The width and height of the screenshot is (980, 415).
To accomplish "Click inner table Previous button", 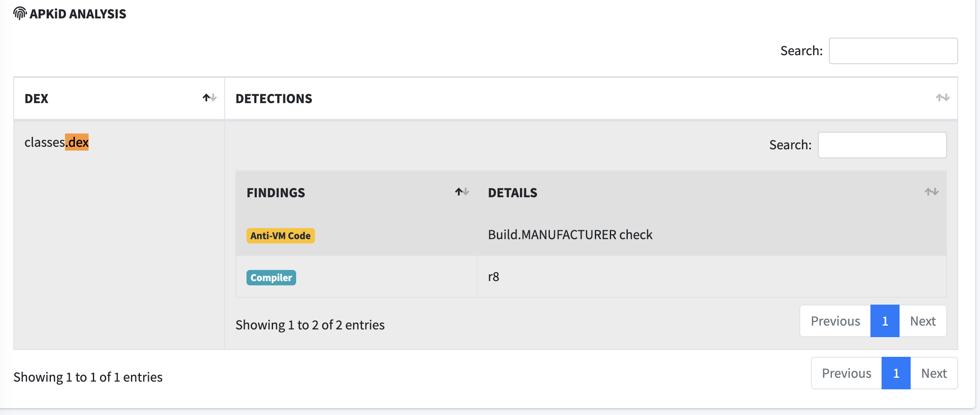I will [835, 321].
